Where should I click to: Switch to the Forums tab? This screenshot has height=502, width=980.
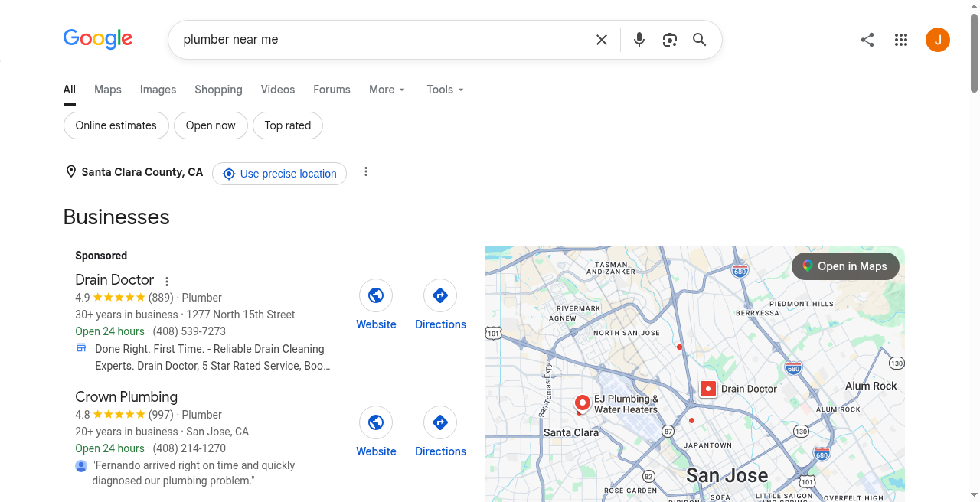pos(332,90)
